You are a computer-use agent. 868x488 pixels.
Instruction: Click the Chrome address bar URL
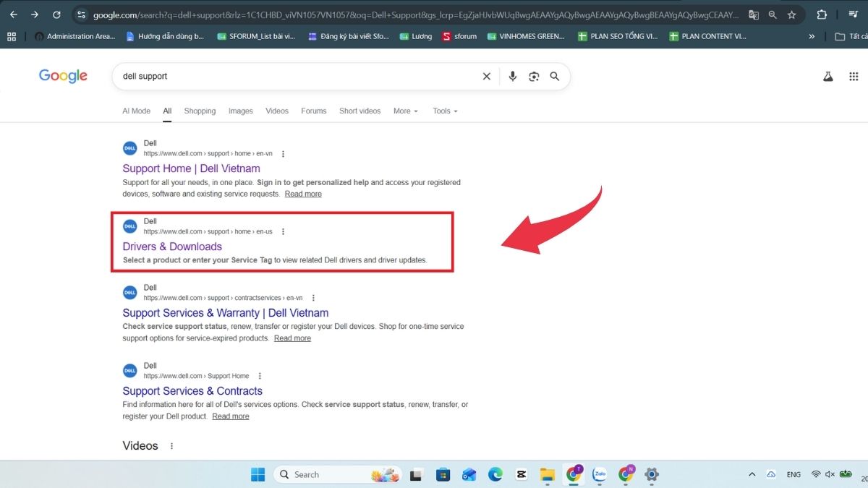[416, 14]
